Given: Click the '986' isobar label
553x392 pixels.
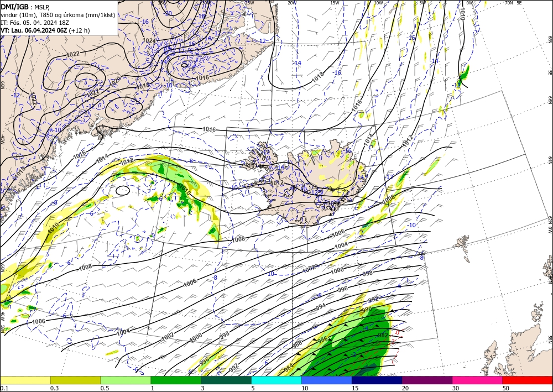Looking at the screenshot, I should (323, 339).
